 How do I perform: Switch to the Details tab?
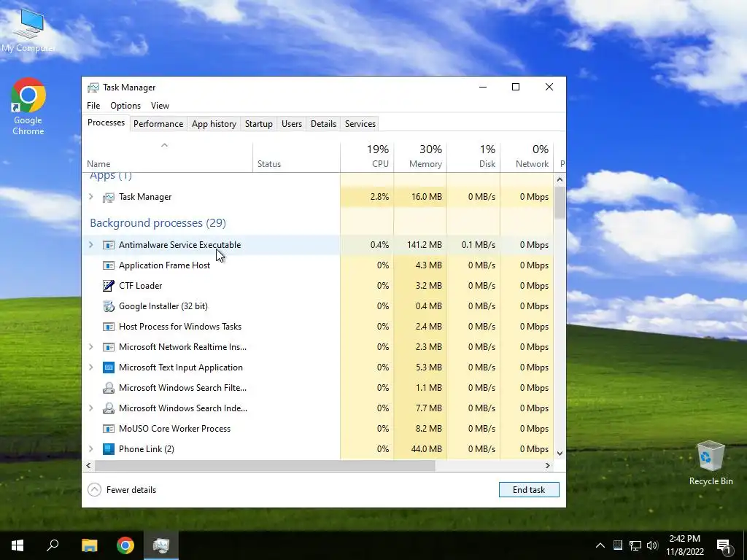click(x=323, y=124)
